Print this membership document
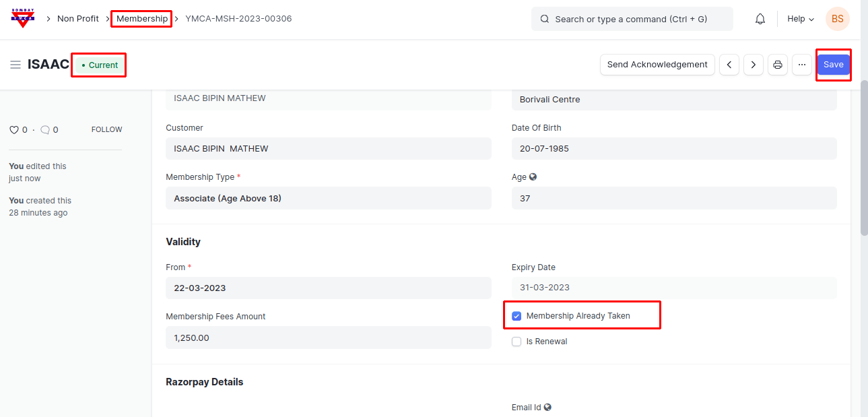The image size is (868, 417). click(778, 65)
